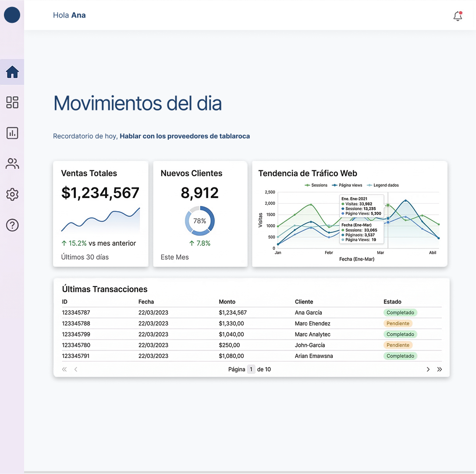Click the $1,234,567 total sales figure

pyautogui.click(x=100, y=193)
